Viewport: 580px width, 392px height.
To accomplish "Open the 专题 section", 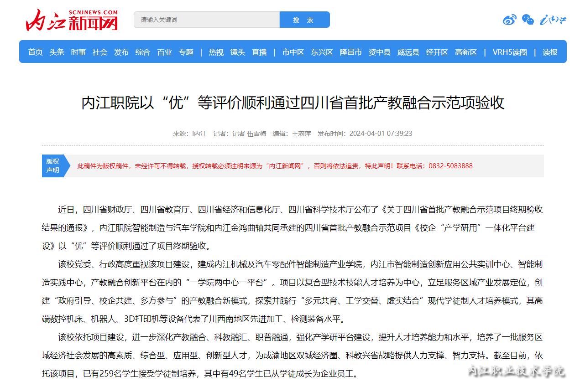I will (x=186, y=52).
